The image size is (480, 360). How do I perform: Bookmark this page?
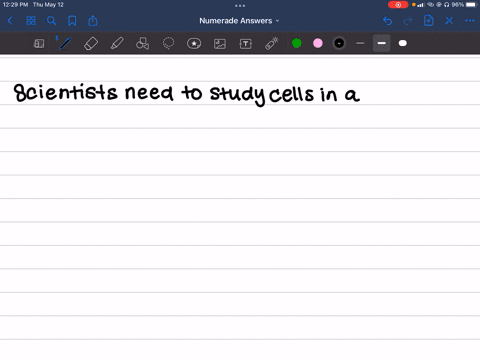[x=72, y=21]
